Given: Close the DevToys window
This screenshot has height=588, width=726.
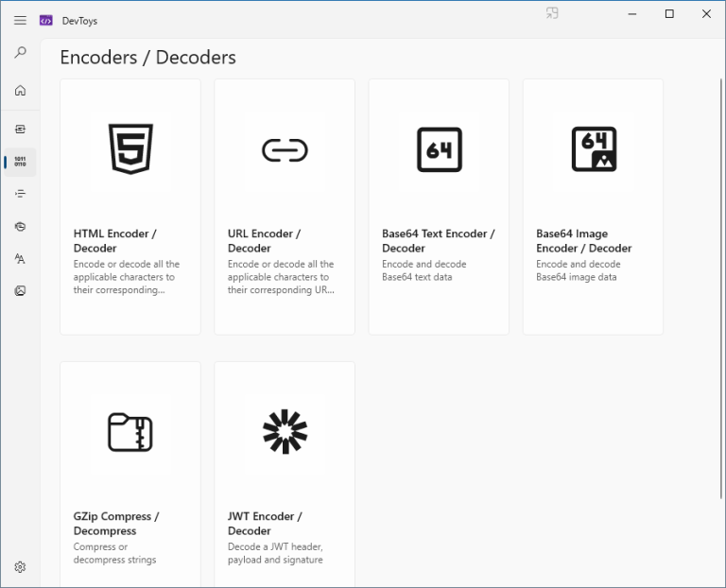Looking at the screenshot, I should click(x=706, y=14).
